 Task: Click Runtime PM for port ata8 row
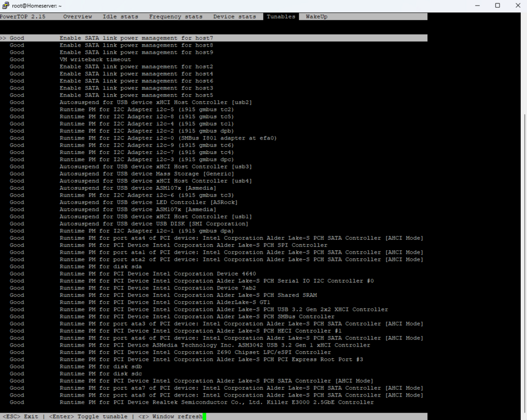[216, 395]
